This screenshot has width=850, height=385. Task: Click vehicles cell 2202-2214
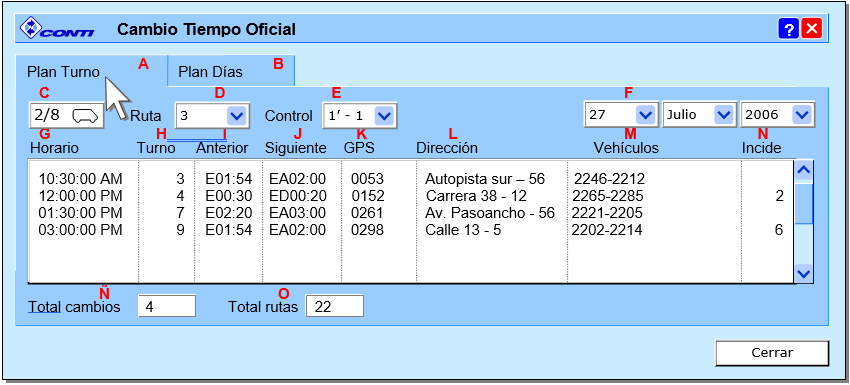click(x=607, y=230)
